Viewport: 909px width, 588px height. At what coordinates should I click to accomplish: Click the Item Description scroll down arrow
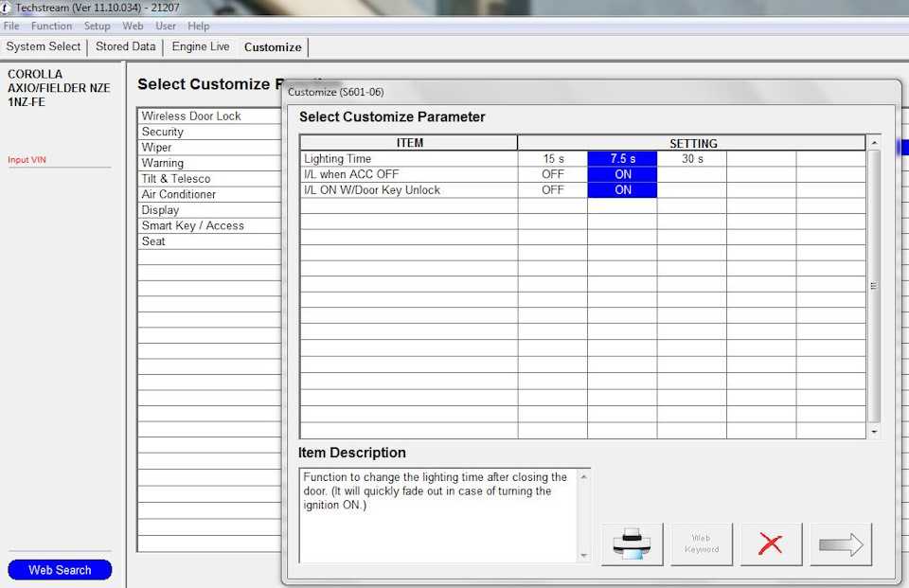584,556
